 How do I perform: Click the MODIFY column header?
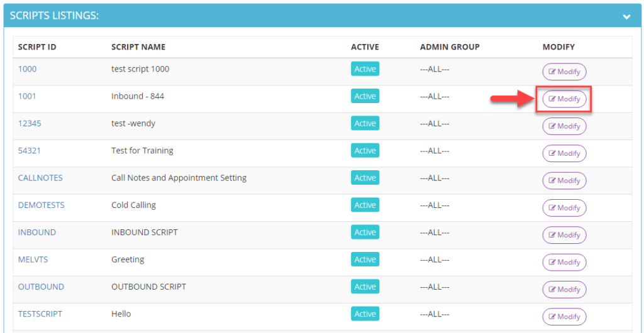(558, 47)
